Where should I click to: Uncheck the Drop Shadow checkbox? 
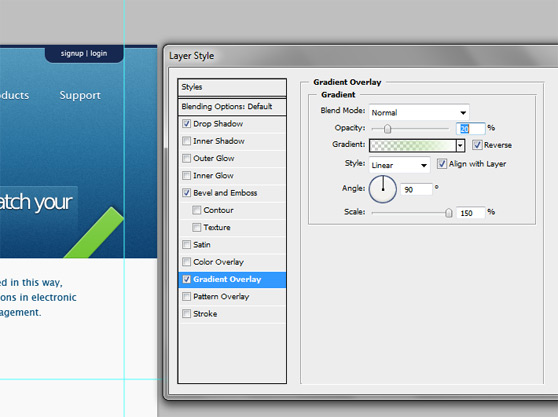186,123
